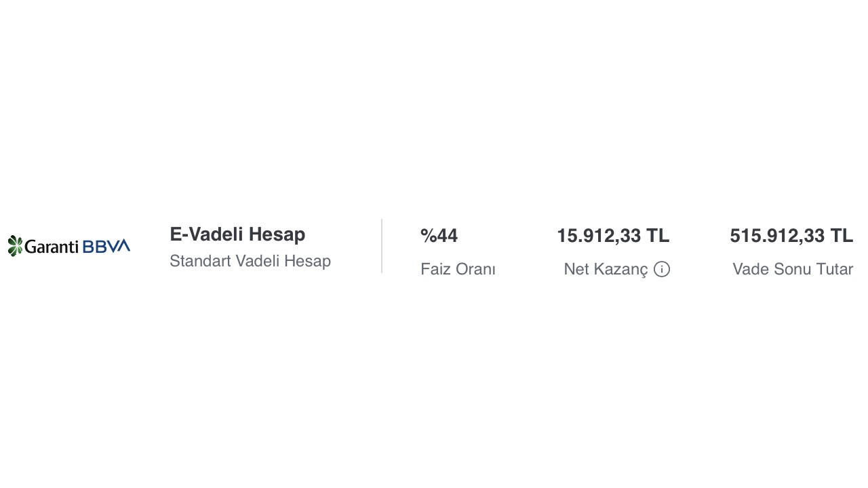
Task: Click the Faiz Oranı label
Action: [x=458, y=269]
